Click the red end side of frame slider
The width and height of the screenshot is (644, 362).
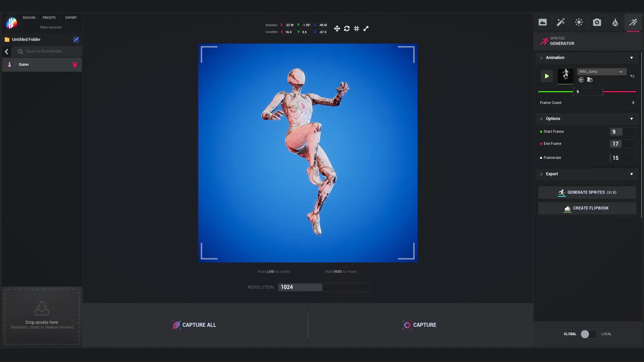(619, 92)
